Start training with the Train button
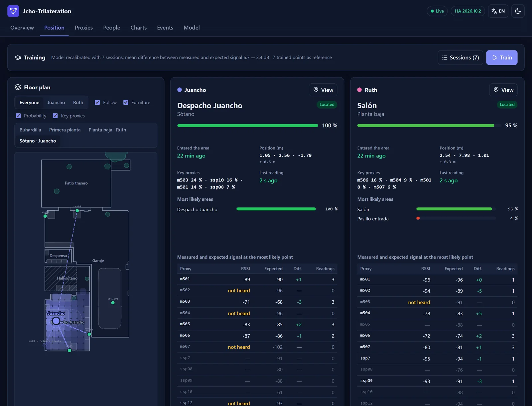The image size is (532, 406). coord(502,57)
